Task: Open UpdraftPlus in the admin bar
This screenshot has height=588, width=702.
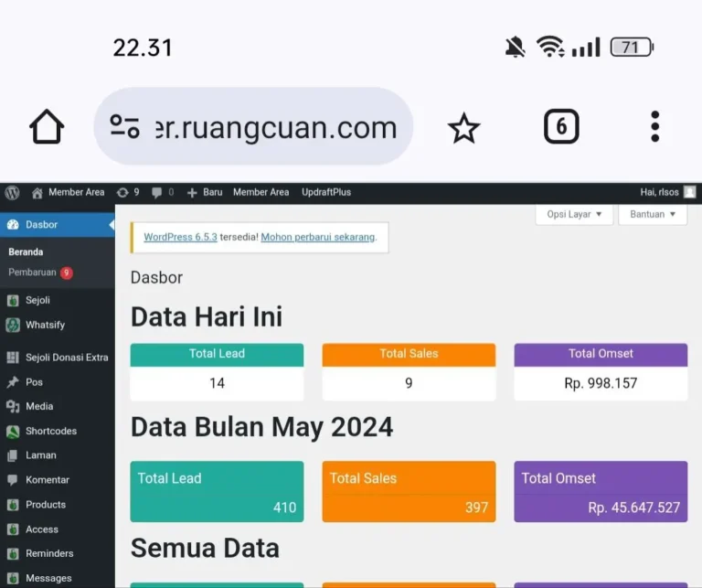Action: coord(326,192)
